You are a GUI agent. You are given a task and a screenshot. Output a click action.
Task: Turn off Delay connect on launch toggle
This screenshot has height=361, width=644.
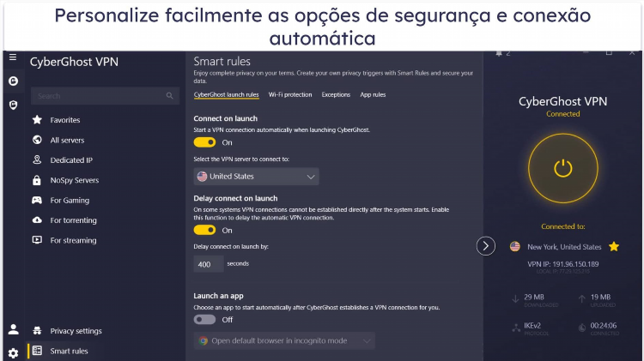tap(204, 230)
